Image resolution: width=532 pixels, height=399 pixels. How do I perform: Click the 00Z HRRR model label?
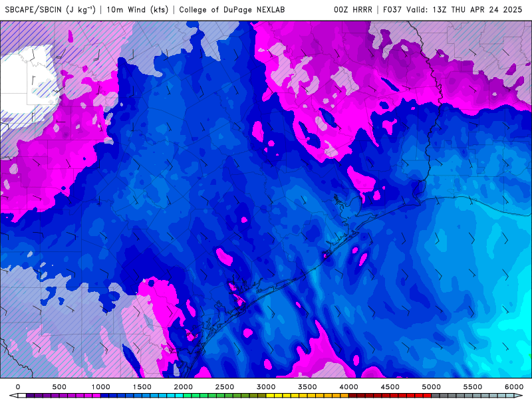(x=353, y=9)
